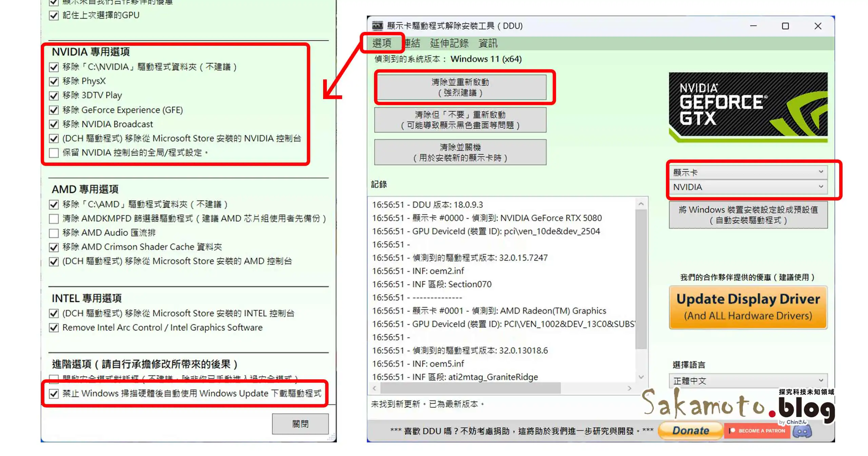The width and height of the screenshot is (868, 456).
Task: Click the log scrollbar down arrow
Action: pyautogui.click(x=641, y=377)
